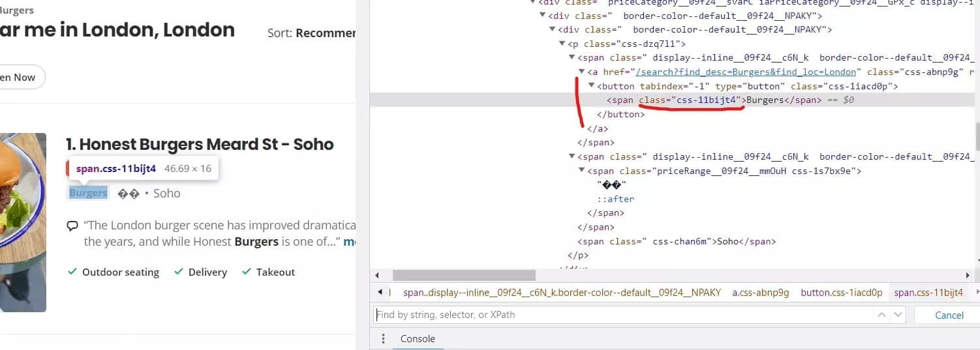
Task: Select the span class css-11bijt4 Burgers row
Action: [672, 100]
